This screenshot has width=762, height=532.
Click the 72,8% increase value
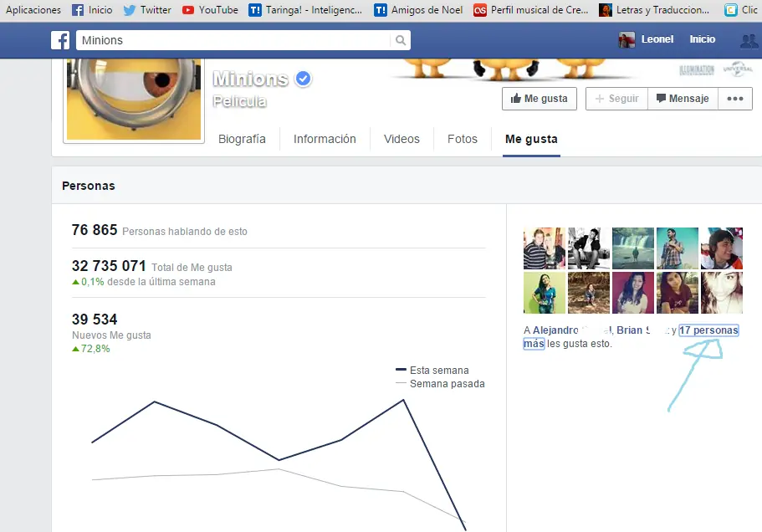(x=91, y=349)
